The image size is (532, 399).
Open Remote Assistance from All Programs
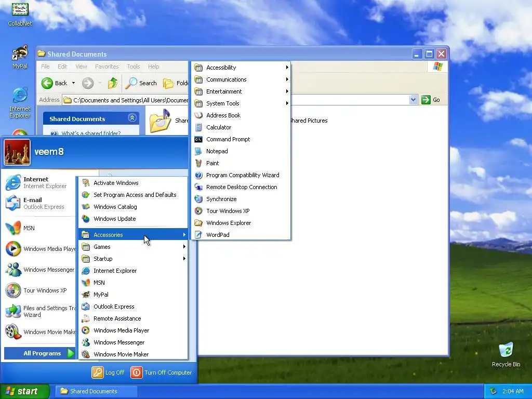pos(133,318)
